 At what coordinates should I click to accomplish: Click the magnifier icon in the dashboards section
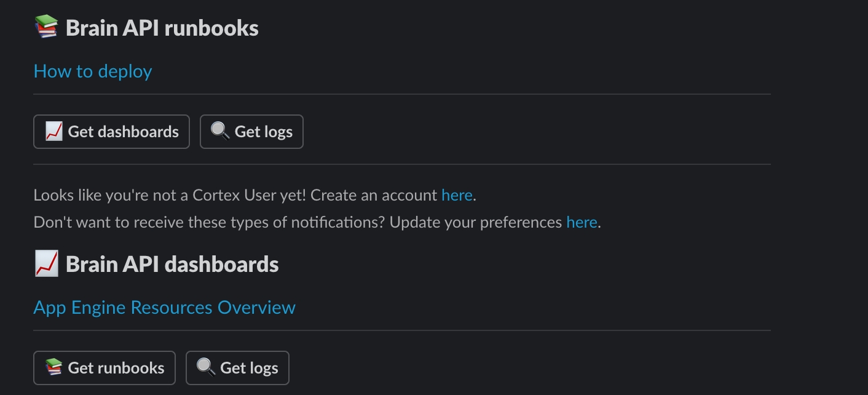pos(206,367)
